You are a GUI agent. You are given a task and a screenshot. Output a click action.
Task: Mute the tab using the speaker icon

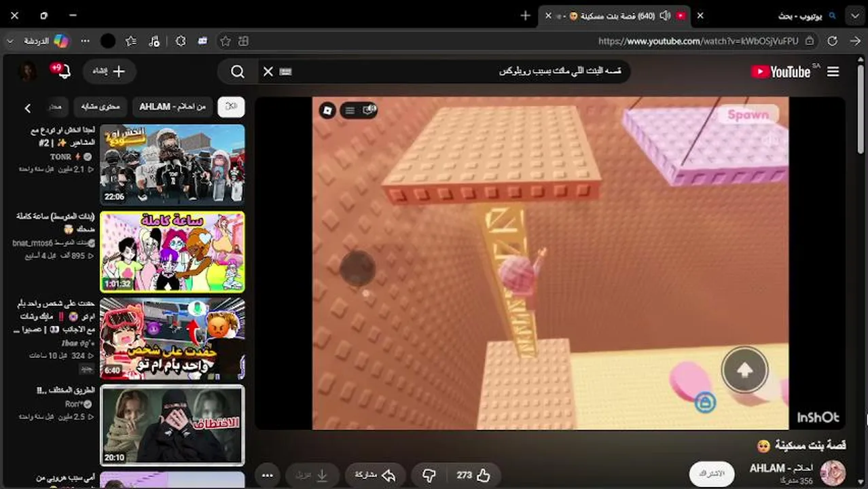(664, 16)
